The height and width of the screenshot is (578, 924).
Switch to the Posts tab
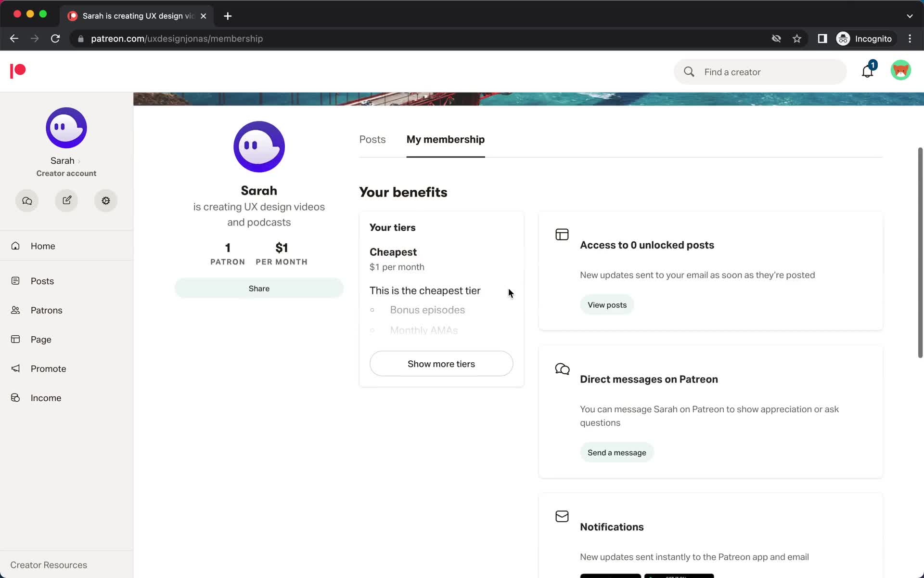pyautogui.click(x=372, y=139)
